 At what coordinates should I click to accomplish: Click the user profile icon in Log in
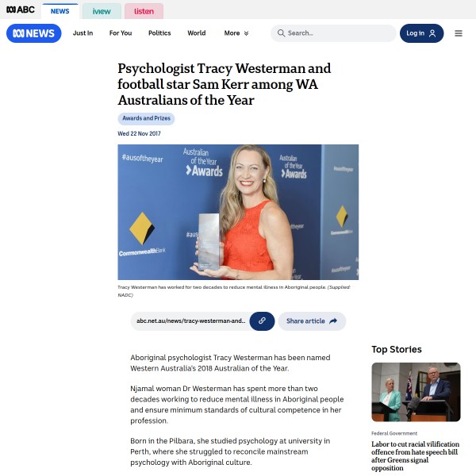coord(432,33)
